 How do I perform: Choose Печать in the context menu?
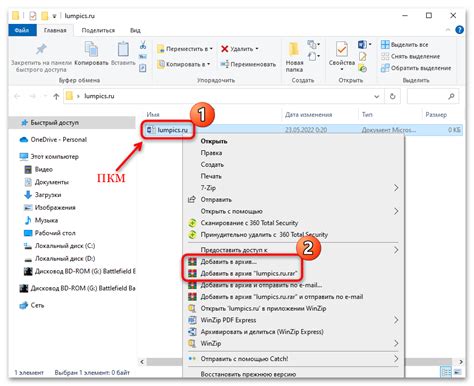(211, 176)
